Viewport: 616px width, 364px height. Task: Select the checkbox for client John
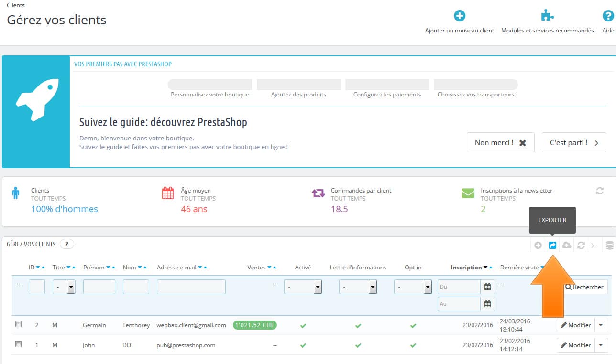[x=19, y=344]
